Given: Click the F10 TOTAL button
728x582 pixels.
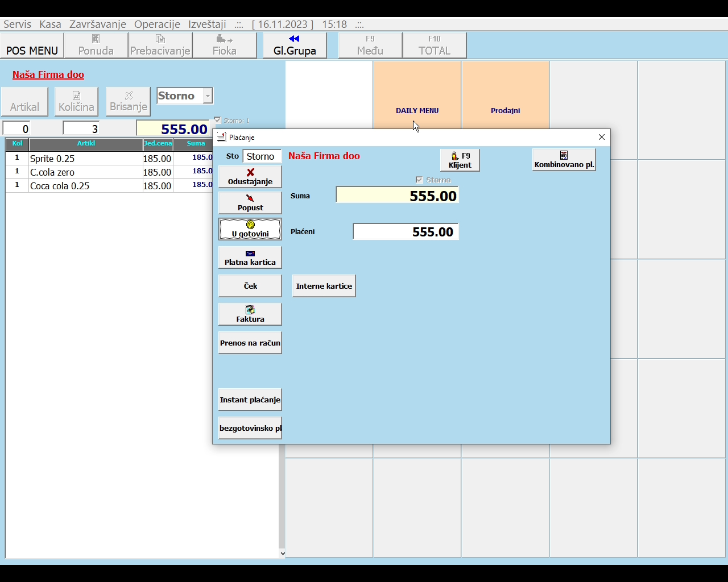Looking at the screenshot, I should pyautogui.click(x=435, y=45).
